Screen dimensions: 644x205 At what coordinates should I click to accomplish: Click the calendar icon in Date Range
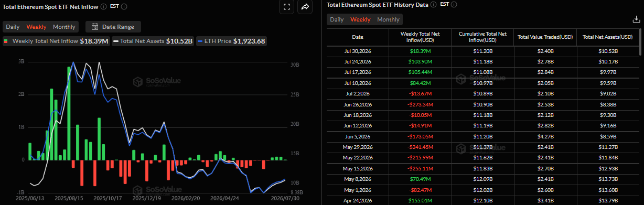tap(95, 27)
